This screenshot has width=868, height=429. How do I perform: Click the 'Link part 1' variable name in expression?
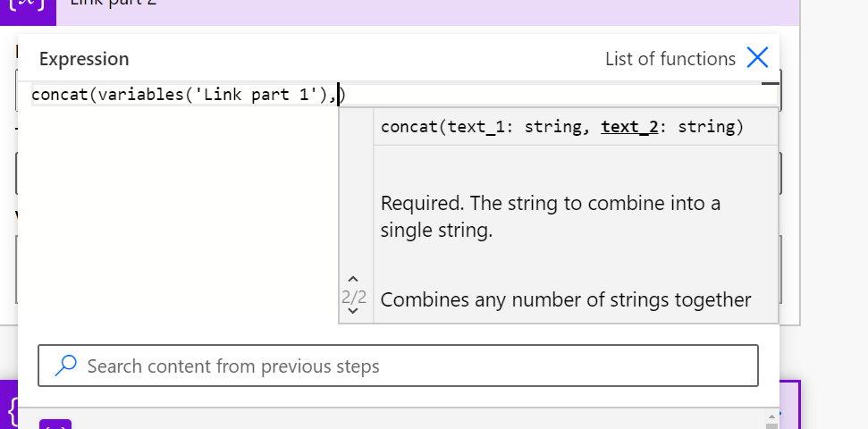click(258, 95)
